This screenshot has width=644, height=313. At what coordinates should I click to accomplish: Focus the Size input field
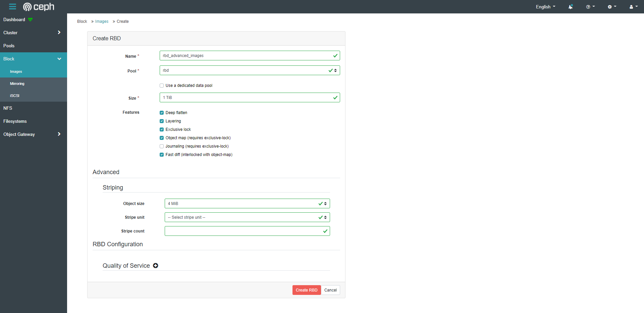(250, 98)
